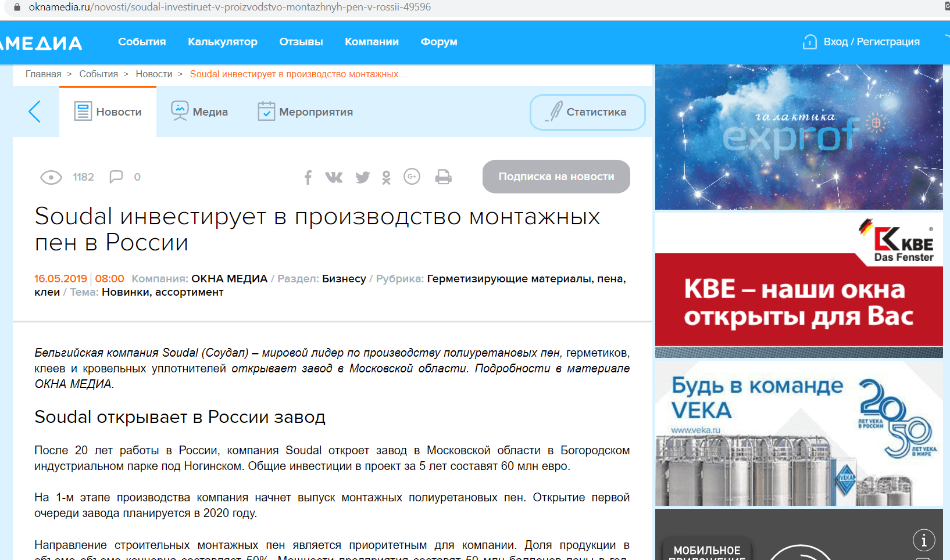Share article on Facebook
Screen dimensions: 950x560
pos(308,177)
